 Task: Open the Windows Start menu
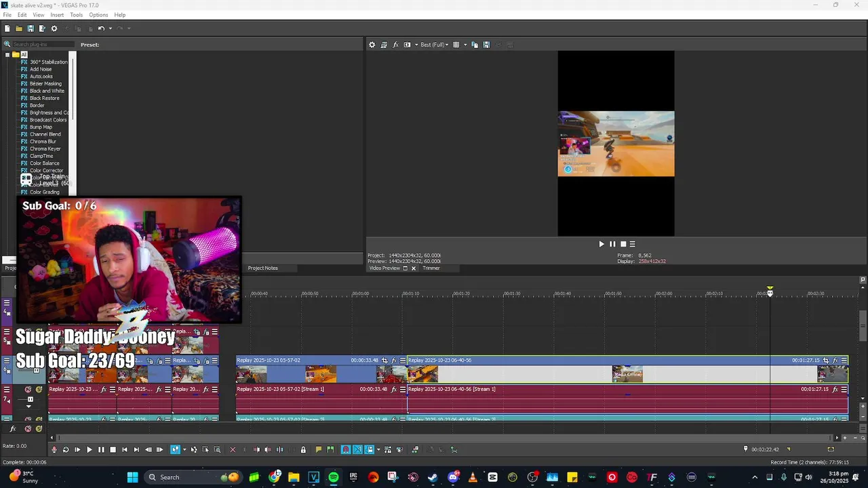[132, 477]
